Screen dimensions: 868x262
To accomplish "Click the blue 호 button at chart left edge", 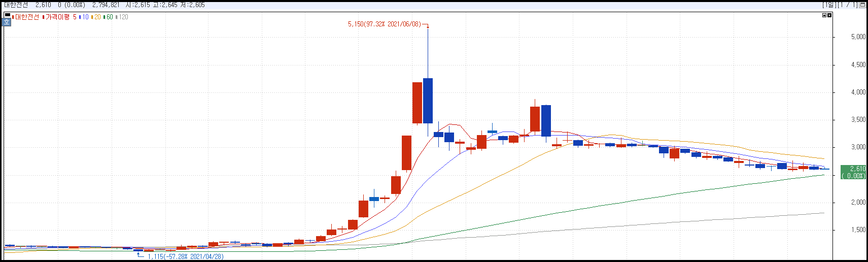I will [x=7, y=22].
